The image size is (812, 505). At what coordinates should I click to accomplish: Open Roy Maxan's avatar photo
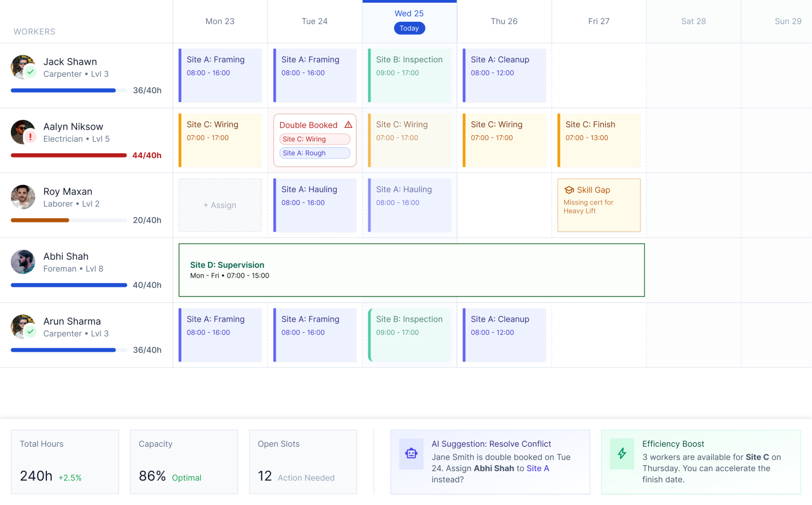23,197
